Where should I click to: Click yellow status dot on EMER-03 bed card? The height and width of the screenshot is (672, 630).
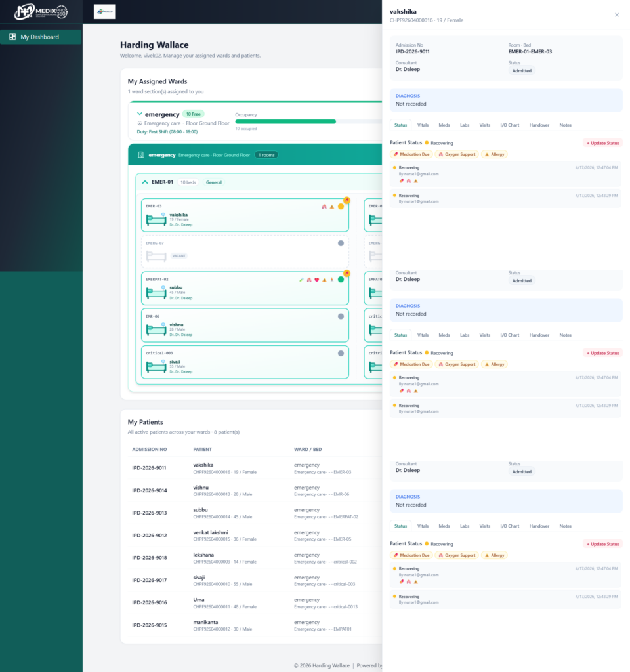pyautogui.click(x=341, y=207)
